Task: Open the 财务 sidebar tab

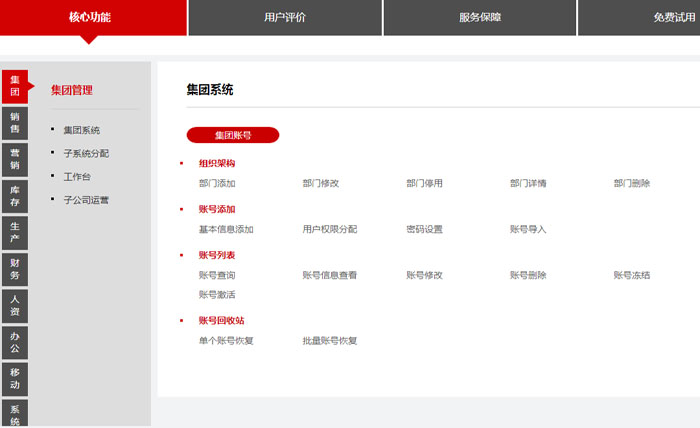Action: (15, 268)
